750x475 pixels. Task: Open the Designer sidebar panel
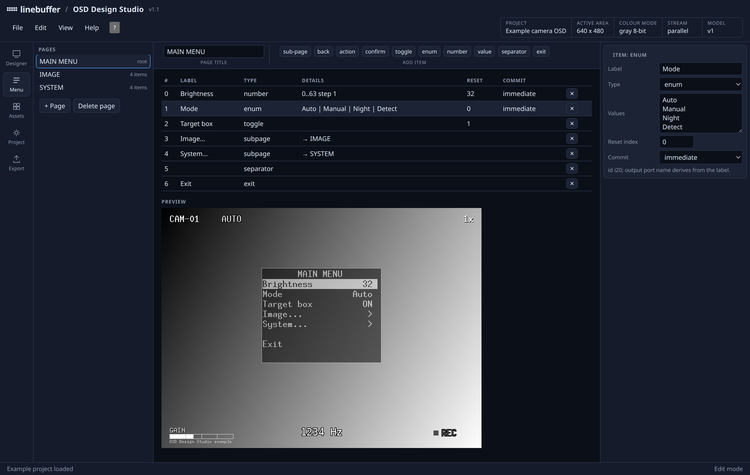pyautogui.click(x=16, y=57)
